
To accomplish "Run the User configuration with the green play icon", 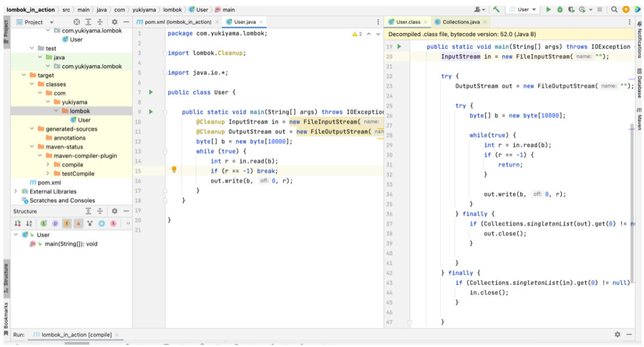I will [549, 9].
